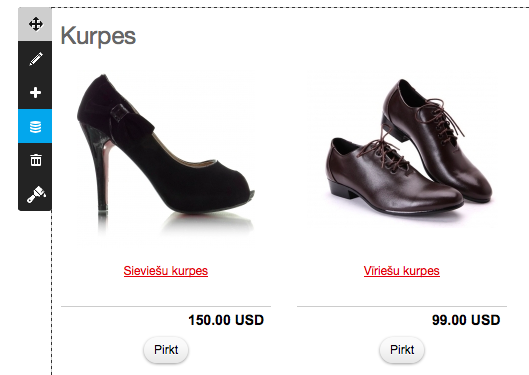Screen dimensions: 529x375
Task: Open the Sieviešu kurpes product link
Action: coord(166,271)
